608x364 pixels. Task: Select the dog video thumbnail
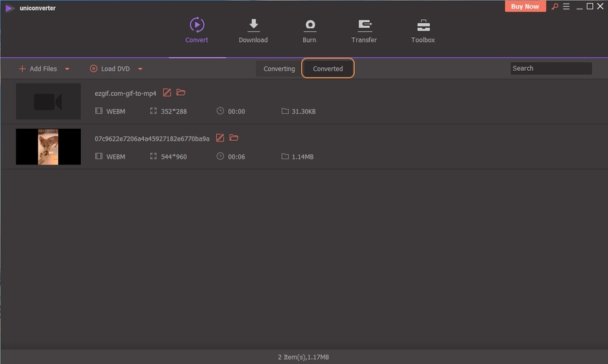click(x=49, y=147)
